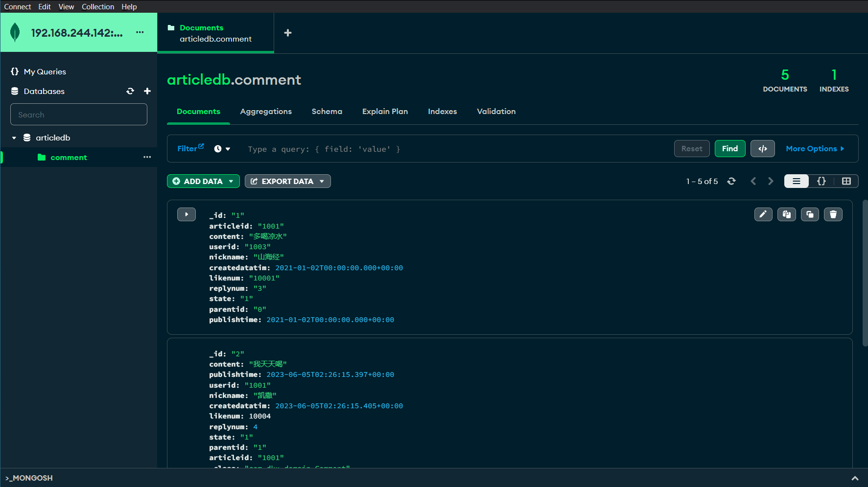Screen dimensions: 868x487
Task: Click the articledb.comment namespace heading
Action: tap(234, 80)
